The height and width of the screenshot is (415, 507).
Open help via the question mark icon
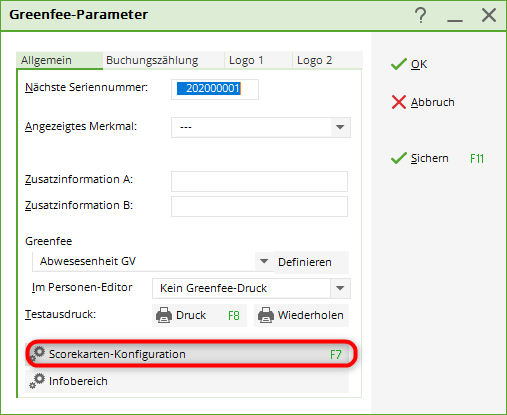[421, 15]
